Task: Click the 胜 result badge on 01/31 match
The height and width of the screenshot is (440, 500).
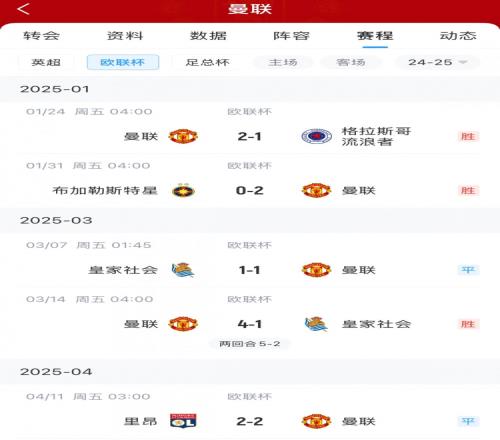Action: pos(468,190)
